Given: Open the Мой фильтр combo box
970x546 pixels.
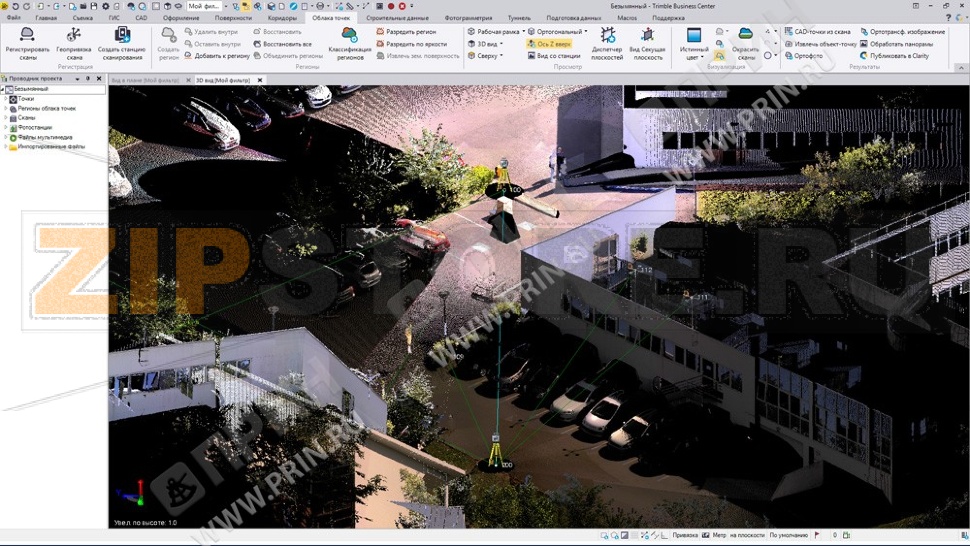Looking at the screenshot, I should coord(206,6).
